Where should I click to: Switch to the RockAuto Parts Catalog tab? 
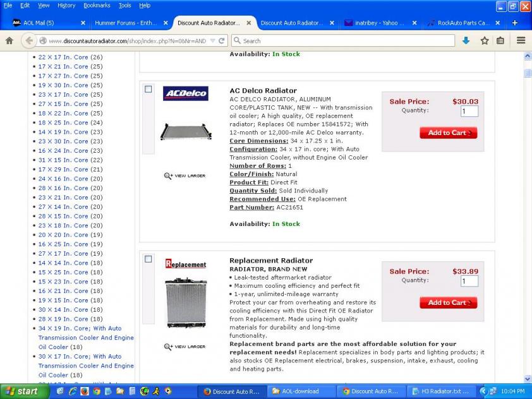463,23
